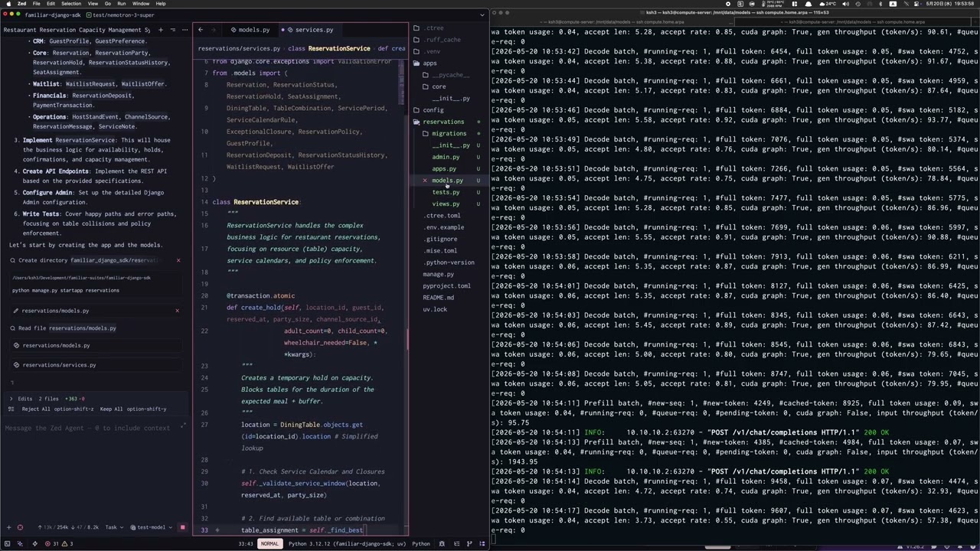Image resolution: width=980 pixels, height=551 pixels.
Task: Open admin.py in project tree
Action: [x=446, y=157]
